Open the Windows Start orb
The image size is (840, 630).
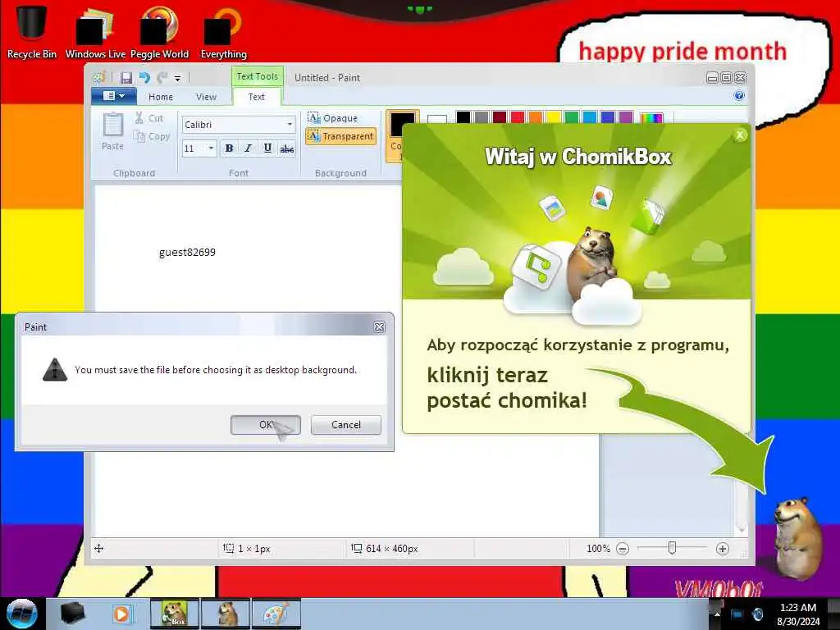[x=22, y=614]
